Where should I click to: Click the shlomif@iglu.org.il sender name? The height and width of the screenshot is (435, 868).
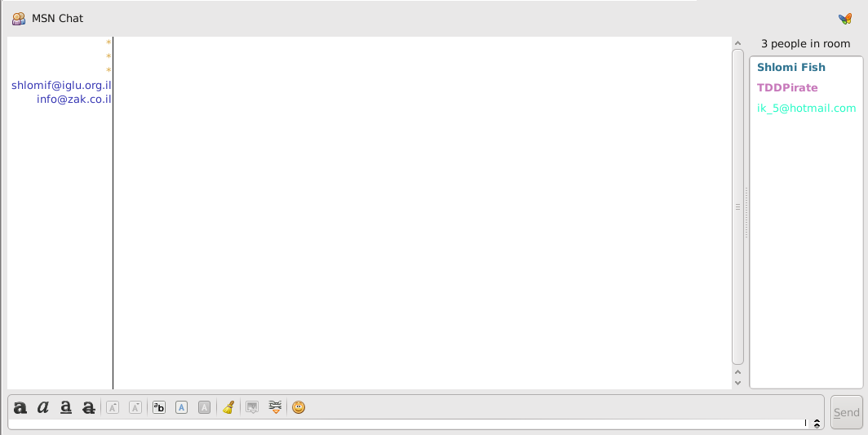(x=61, y=85)
